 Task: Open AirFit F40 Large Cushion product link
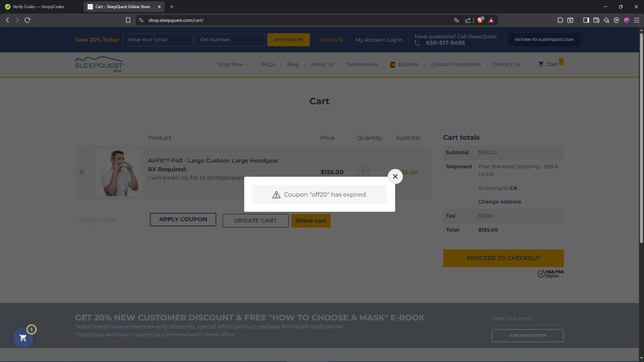coord(213,160)
